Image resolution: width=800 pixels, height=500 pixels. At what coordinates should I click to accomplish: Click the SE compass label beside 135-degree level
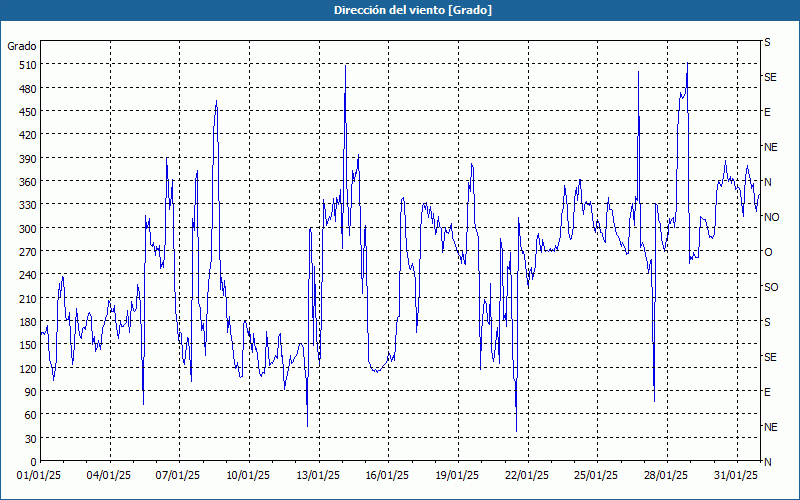pyautogui.click(x=770, y=357)
